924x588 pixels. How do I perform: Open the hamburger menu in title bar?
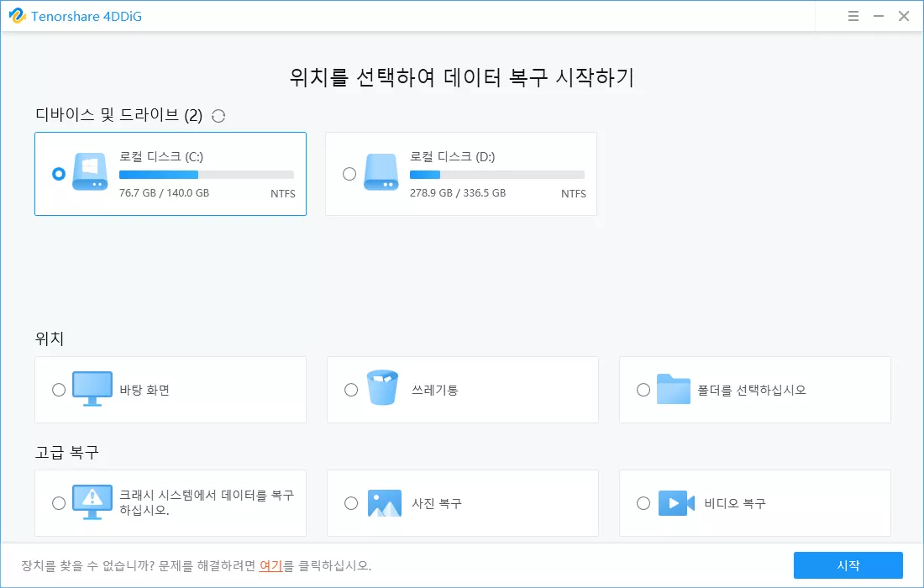pos(853,17)
